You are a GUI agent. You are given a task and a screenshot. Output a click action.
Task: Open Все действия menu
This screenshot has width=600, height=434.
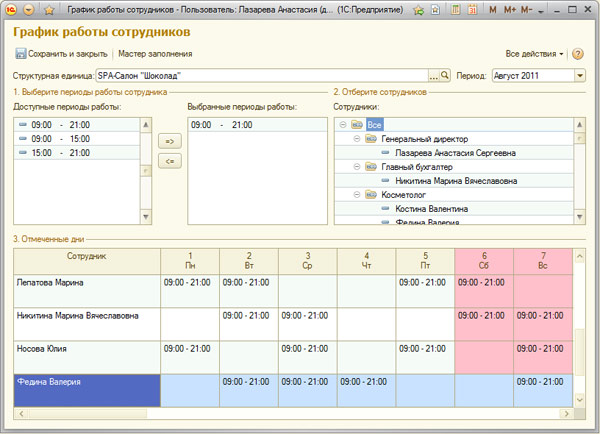coord(534,54)
